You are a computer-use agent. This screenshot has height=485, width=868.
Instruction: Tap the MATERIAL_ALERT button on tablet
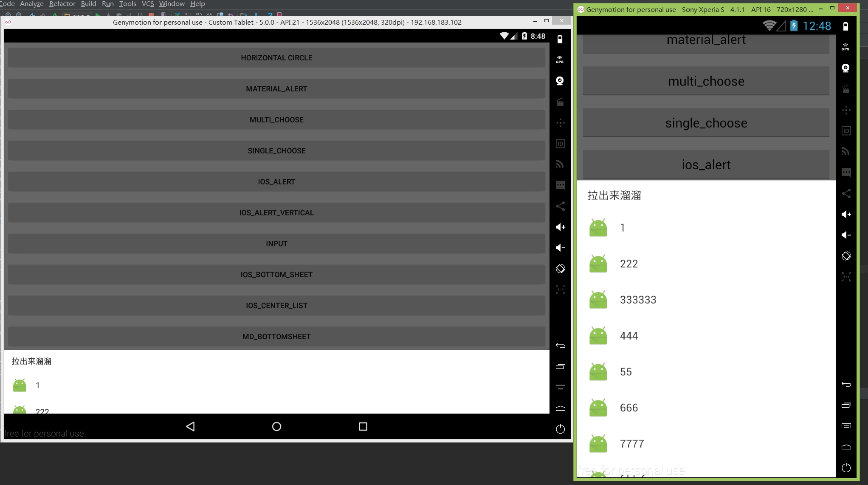click(276, 89)
